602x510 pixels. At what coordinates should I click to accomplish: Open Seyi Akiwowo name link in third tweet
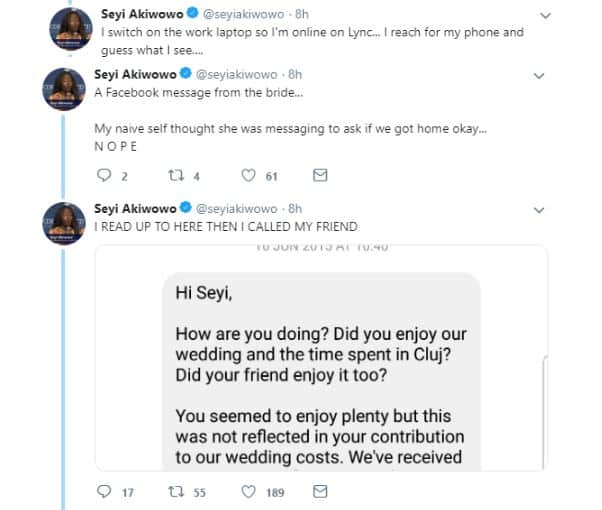click(132, 209)
